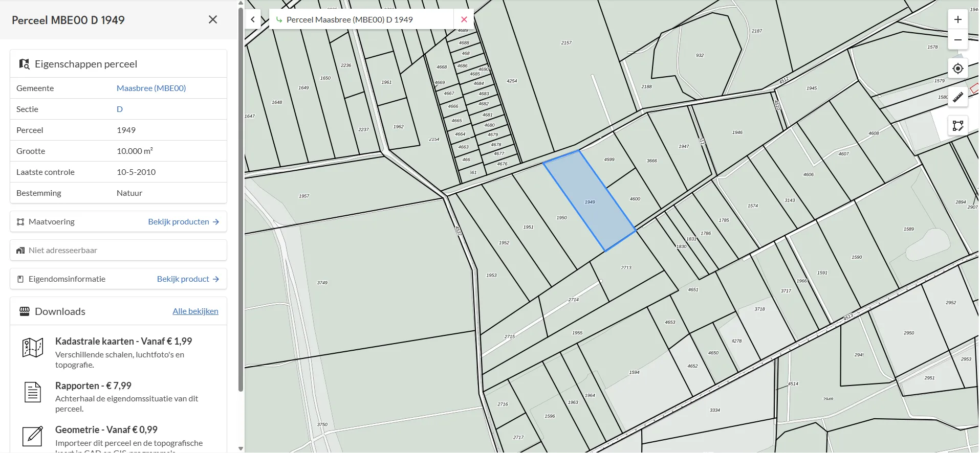Click the arrow next to Bekijk producten
The image size is (980, 453).
tap(216, 222)
